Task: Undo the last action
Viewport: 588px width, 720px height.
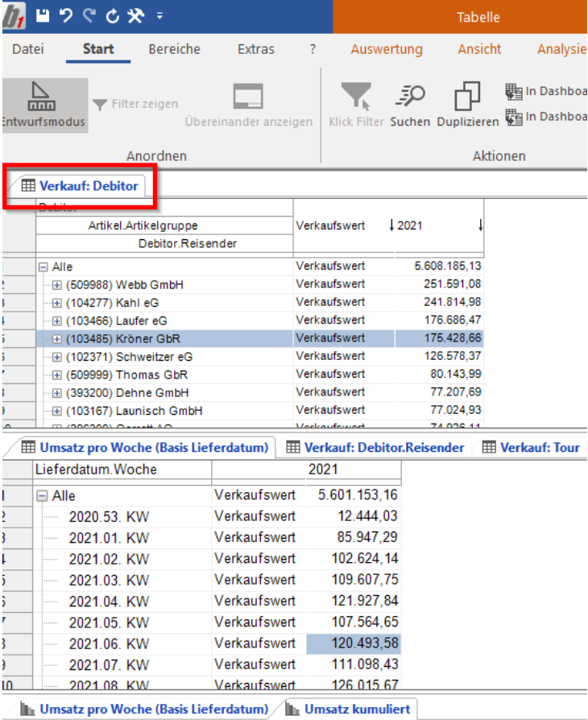Action: 66,16
